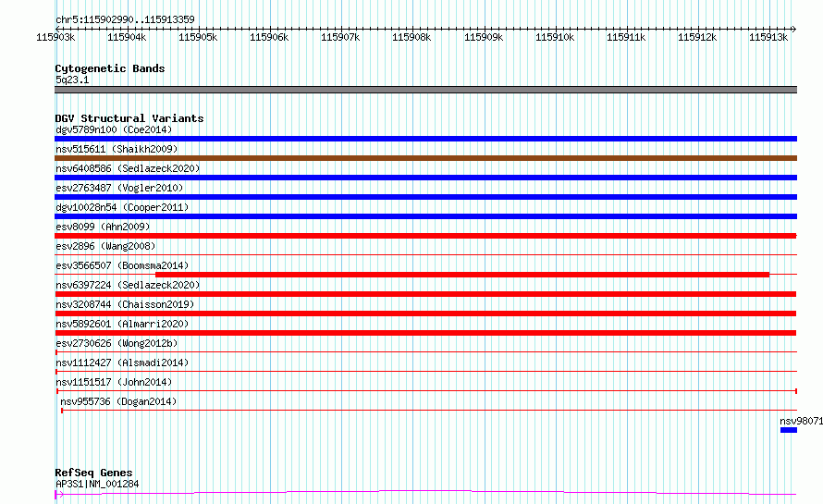Click the 115909k ruler label
The width and height of the screenshot is (823, 504).
coord(484,37)
